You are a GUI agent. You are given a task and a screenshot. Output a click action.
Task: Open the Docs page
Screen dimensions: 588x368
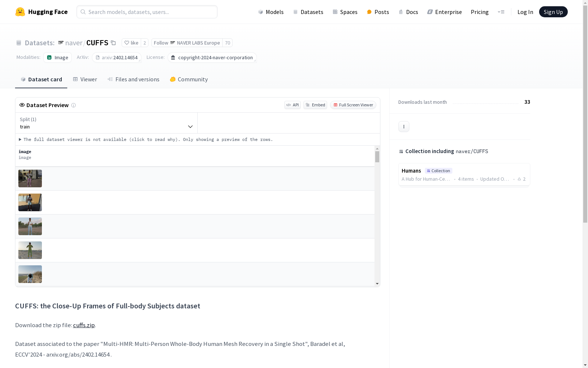[x=408, y=12]
